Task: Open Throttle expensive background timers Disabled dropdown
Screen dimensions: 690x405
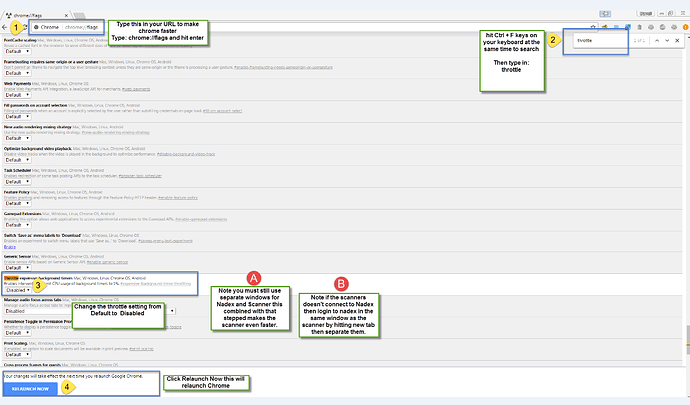Action: click(18, 290)
